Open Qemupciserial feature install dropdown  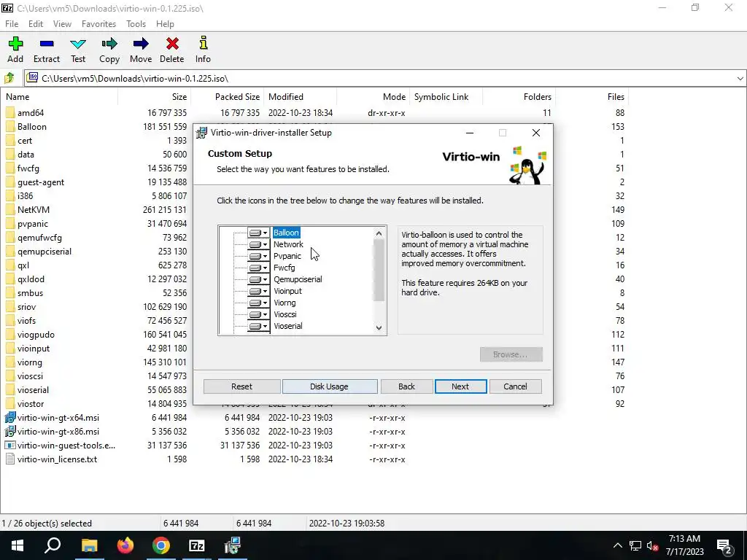pyautogui.click(x=258, y=279)
